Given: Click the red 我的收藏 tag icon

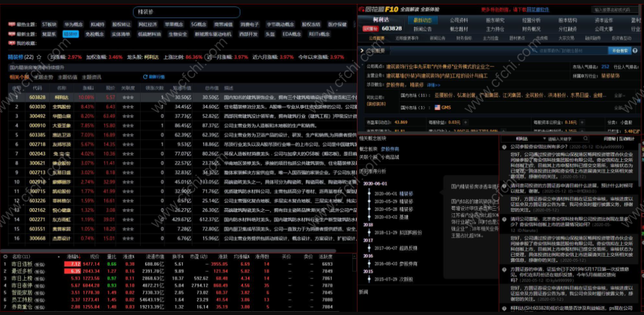Looking at the screenshot, I should click(x=12, y=43).
